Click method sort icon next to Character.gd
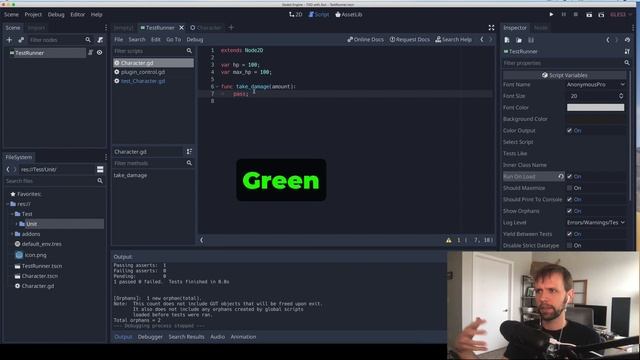 tap(189, 151)
